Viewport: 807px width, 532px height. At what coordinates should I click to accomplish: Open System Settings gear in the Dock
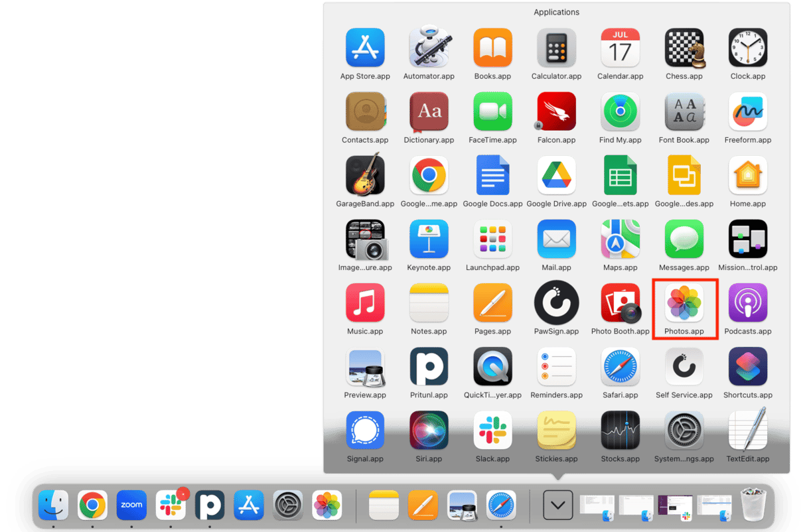[x=288, y=505]
